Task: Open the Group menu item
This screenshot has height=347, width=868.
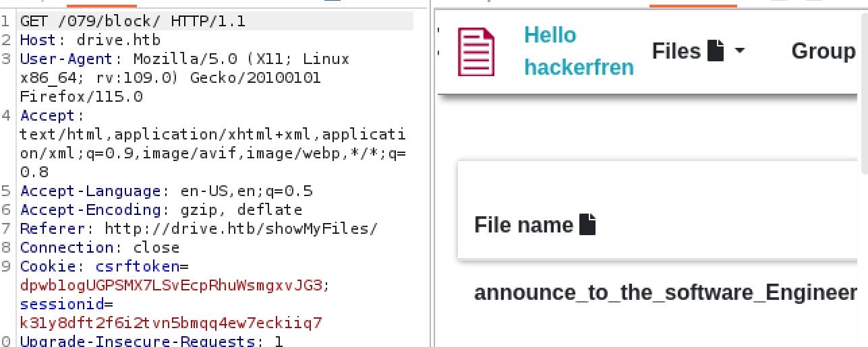Action: tap(823, 51)
